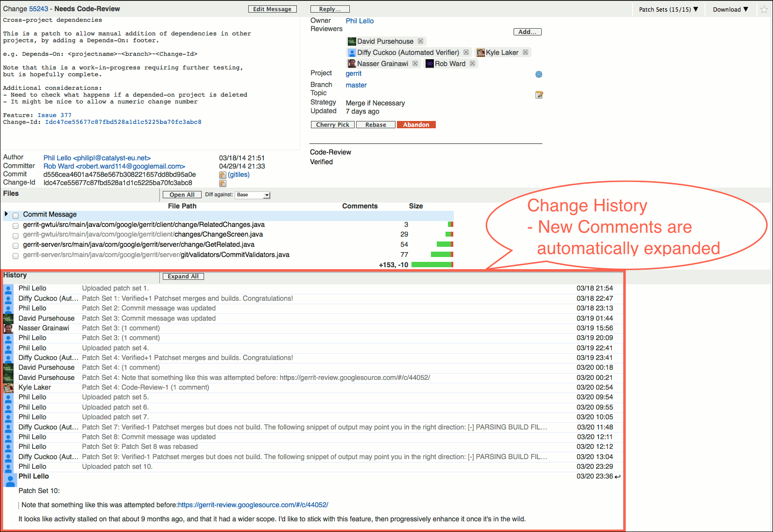Image resolution: width=773 pixels, height=532 pixels.
Task: Star this change with the star icon
Action: (764, 10)
